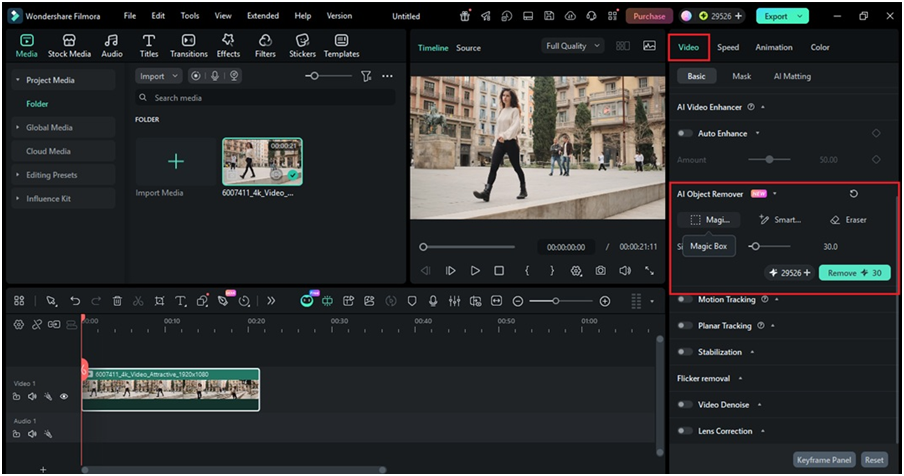Mute the Audio 1 track
This screenshot has width=904, height=476.
(x=32, y=434)
